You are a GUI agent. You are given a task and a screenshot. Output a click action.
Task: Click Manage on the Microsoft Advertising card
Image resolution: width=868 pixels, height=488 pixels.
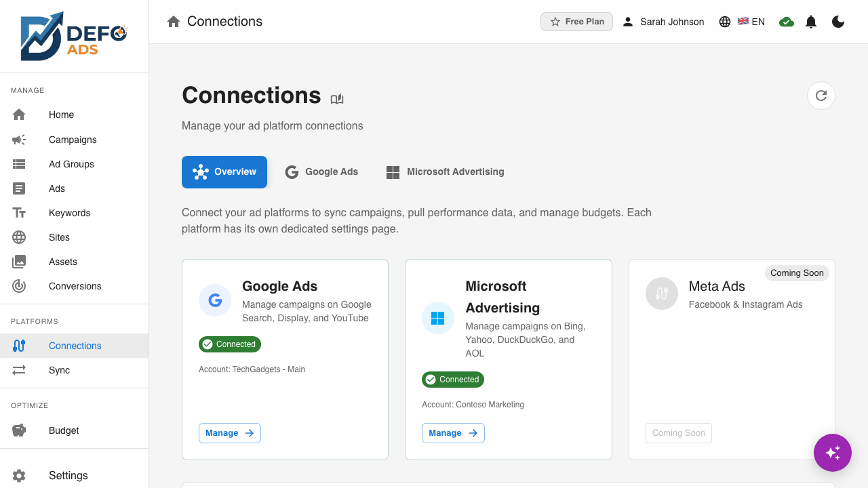(x=453, y=433)
